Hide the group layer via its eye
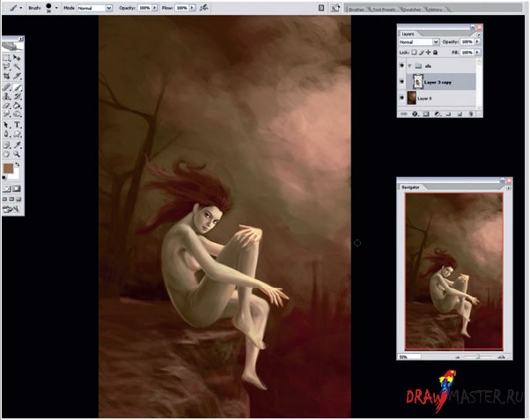The height and width of the screenshot is (420, 530). [401, 66]
